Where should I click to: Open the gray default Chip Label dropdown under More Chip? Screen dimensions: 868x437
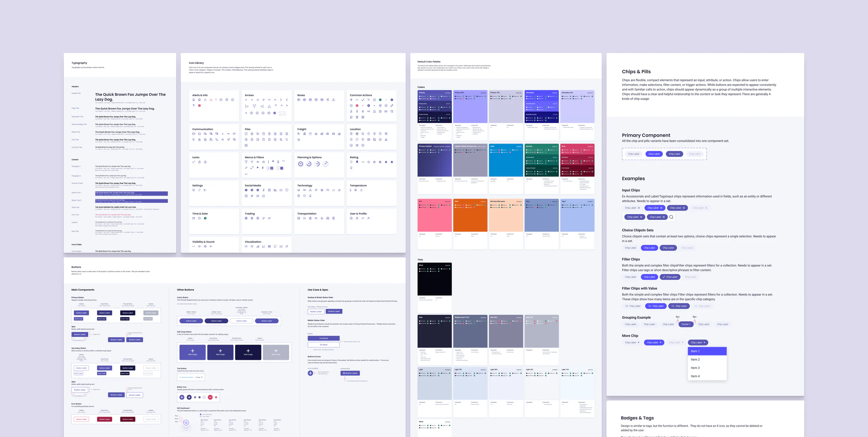tap(632, 342)
